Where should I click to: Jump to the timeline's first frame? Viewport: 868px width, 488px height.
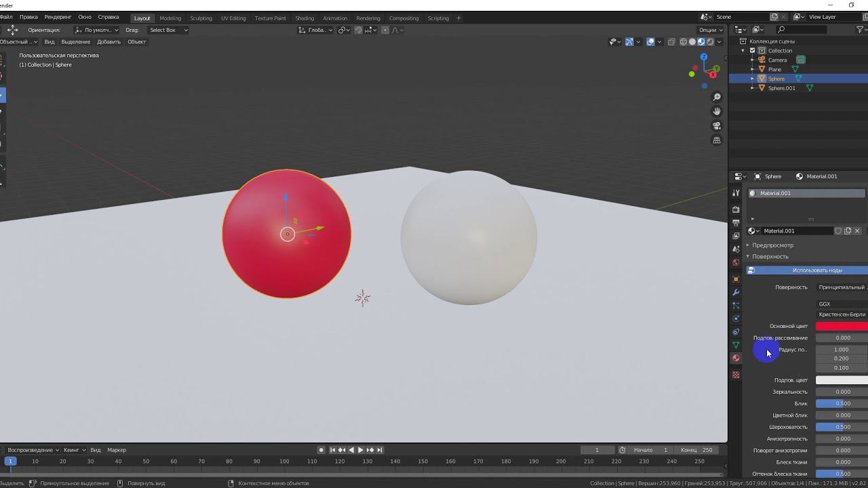click(x=333, y=450)
